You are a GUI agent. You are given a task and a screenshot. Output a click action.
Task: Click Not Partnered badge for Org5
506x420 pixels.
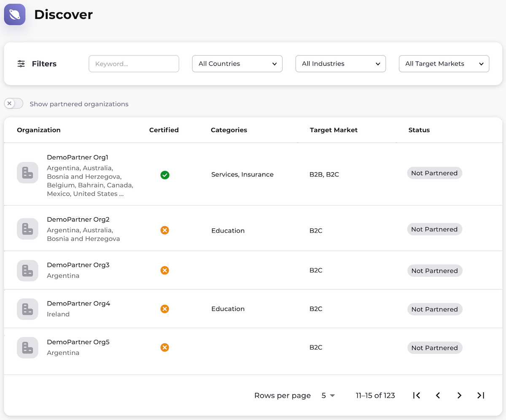tap(435, 348)
